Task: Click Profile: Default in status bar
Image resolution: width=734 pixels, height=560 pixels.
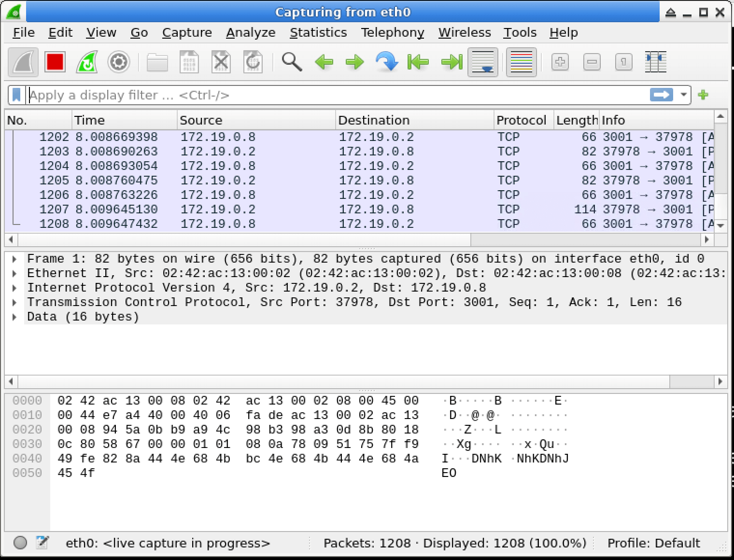Action: [653, 543]
